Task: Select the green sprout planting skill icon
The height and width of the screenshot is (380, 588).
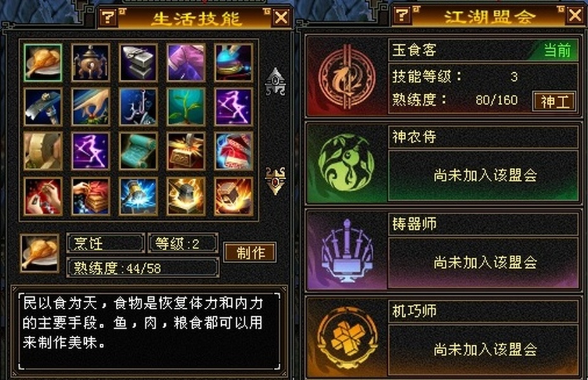Action: point(186,107)
